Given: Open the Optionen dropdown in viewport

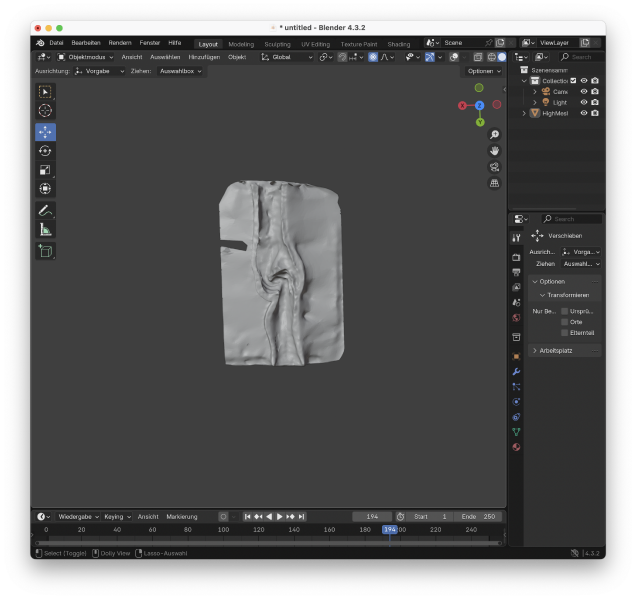Looking at the screenshot, I should point(484,71).
